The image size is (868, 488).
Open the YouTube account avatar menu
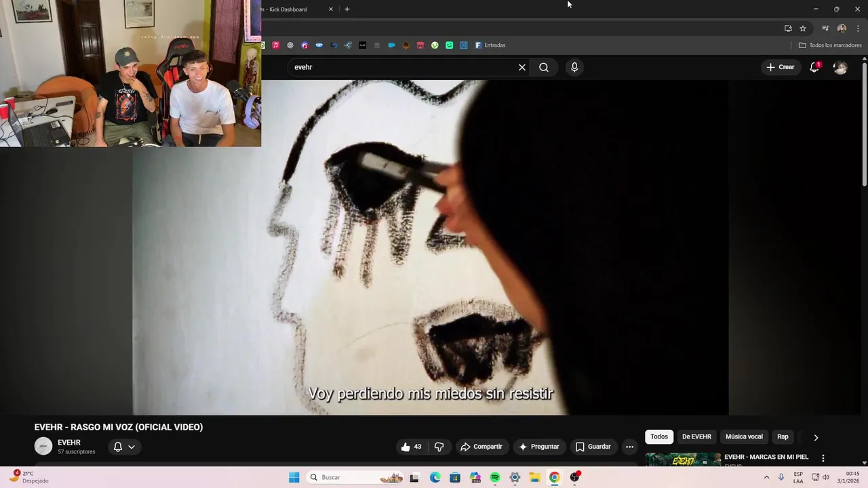click(840, 67)
